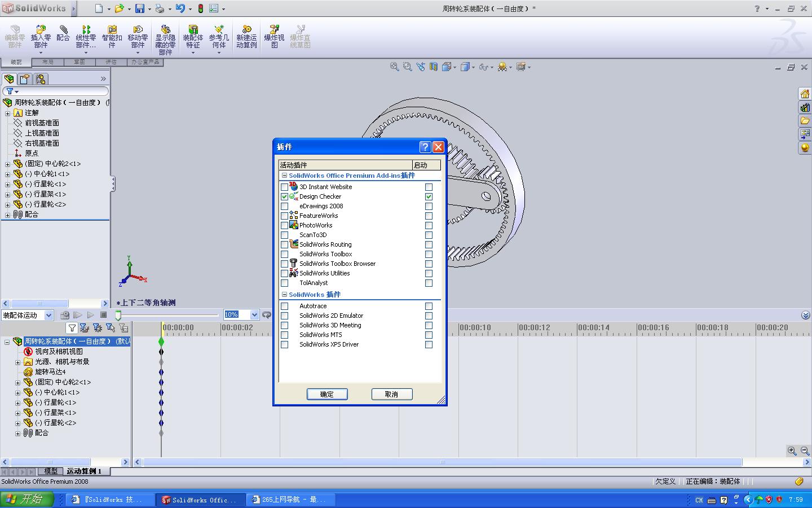Enable the FeatureWorks add-in checkbox
The image size is (812, 508).
click(x=284, y=216)
